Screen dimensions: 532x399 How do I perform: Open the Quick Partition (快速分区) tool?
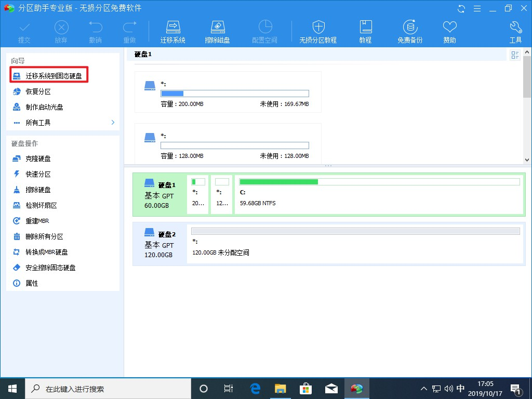coord(39,174)
